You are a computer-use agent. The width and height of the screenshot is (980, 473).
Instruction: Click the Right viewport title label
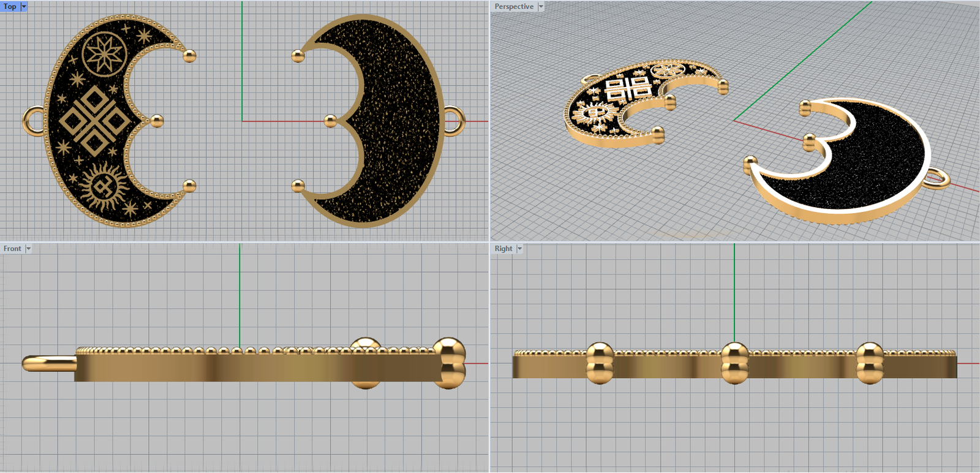503,248
